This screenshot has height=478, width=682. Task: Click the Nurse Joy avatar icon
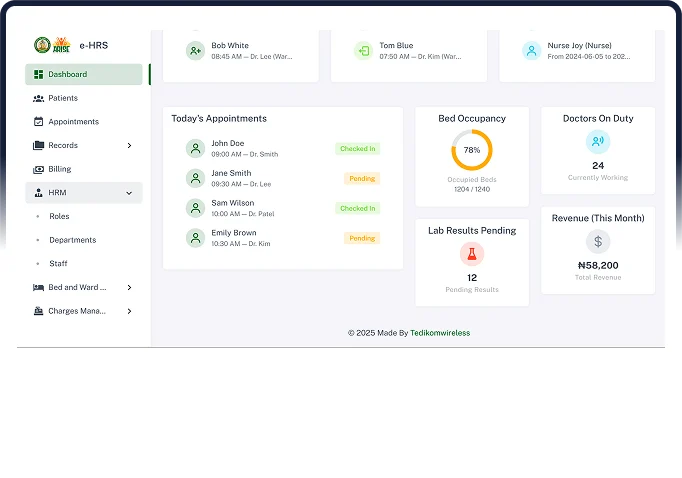(x=531, y=51)
